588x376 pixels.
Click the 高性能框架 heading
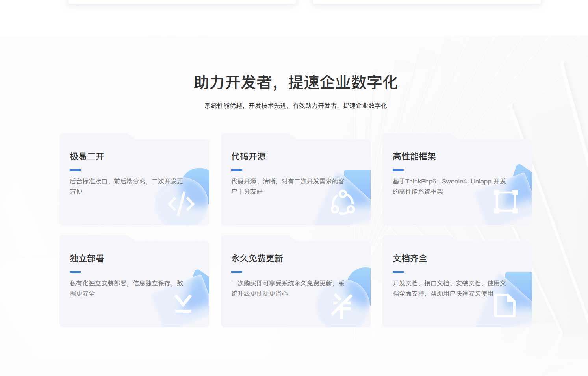415,156
